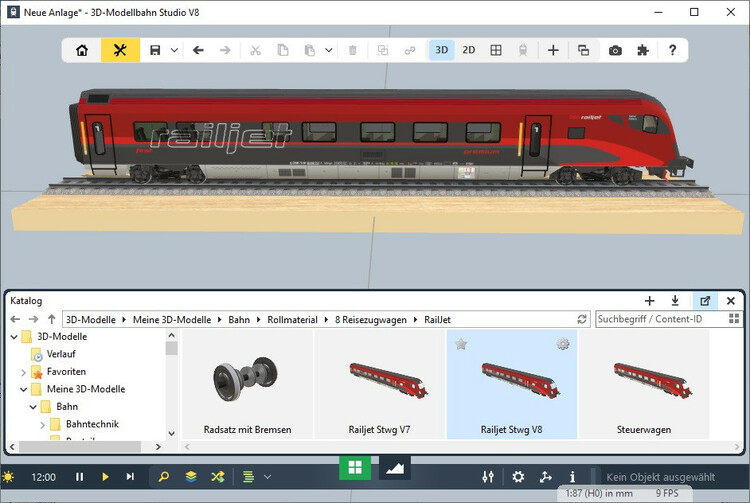The width and height of the screenshot is (750, 503).
Task: Select 'RailJet' breadcrumb segment
Action: tap(437, 319)
